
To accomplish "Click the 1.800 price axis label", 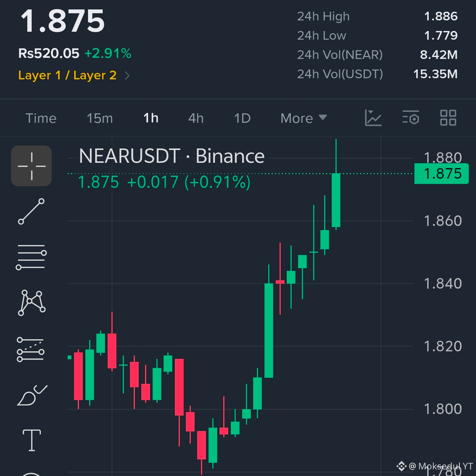I will pos(443,409).
